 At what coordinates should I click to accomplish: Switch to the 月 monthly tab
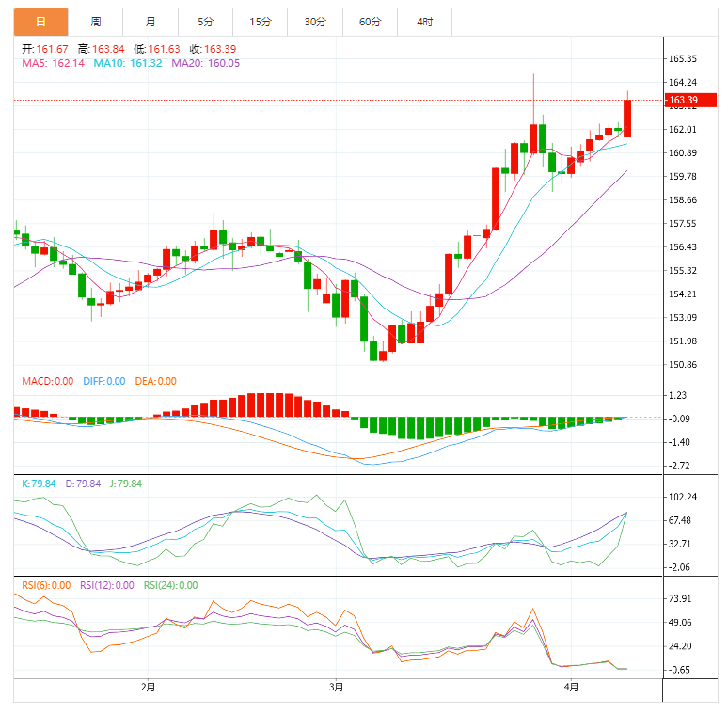150,22
